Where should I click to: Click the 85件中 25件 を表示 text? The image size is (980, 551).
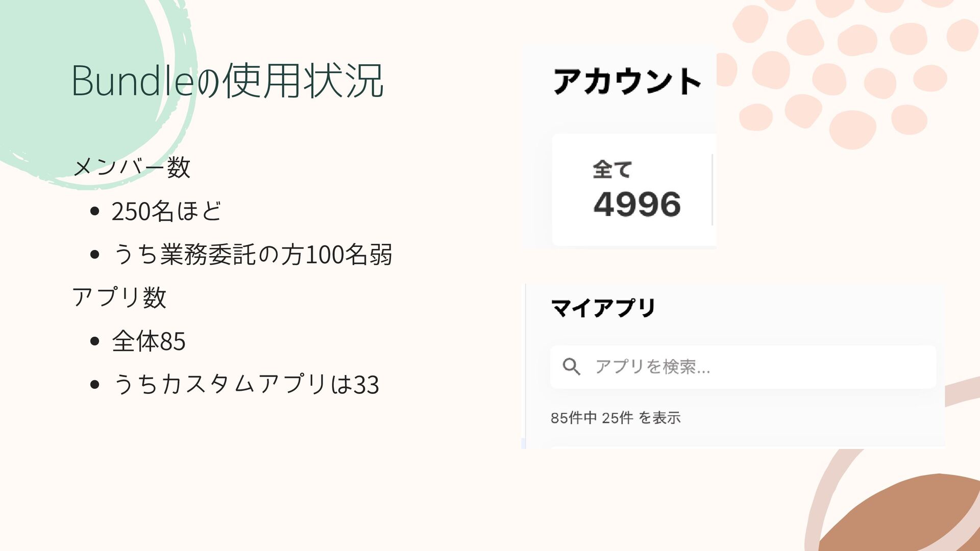(616, 418)
